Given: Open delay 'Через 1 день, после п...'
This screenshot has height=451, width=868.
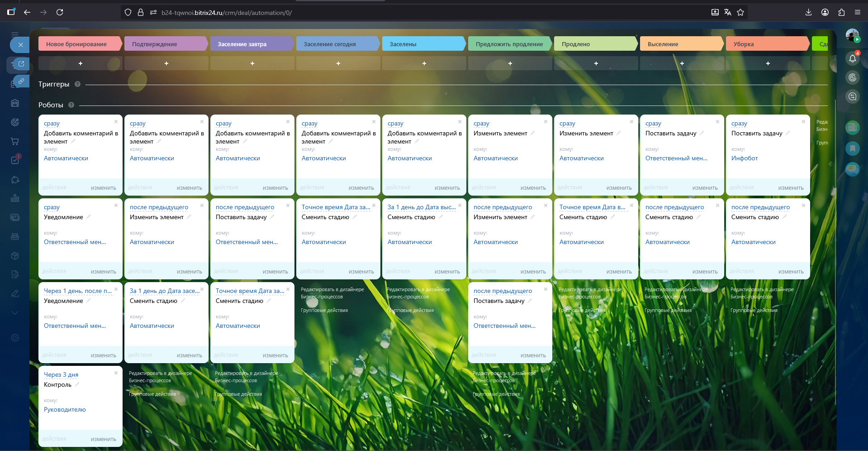Looking at the screenshot, I should pos(78,291).
